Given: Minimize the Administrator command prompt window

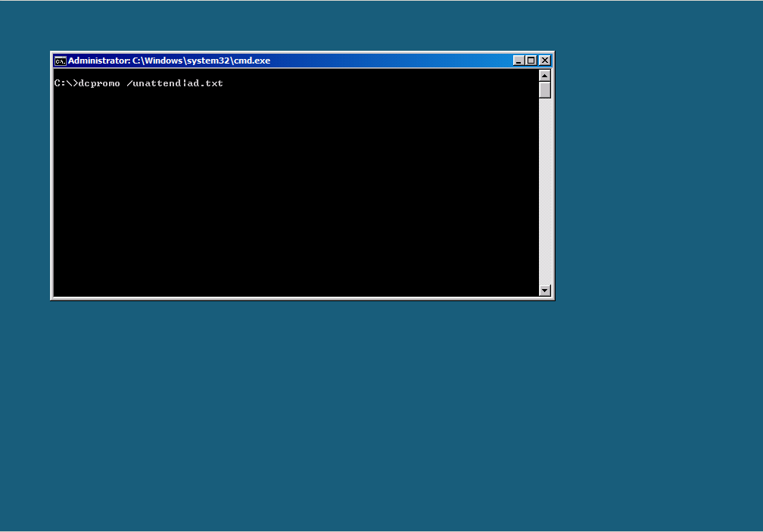Looking at the screenshot, I should 519,61.
